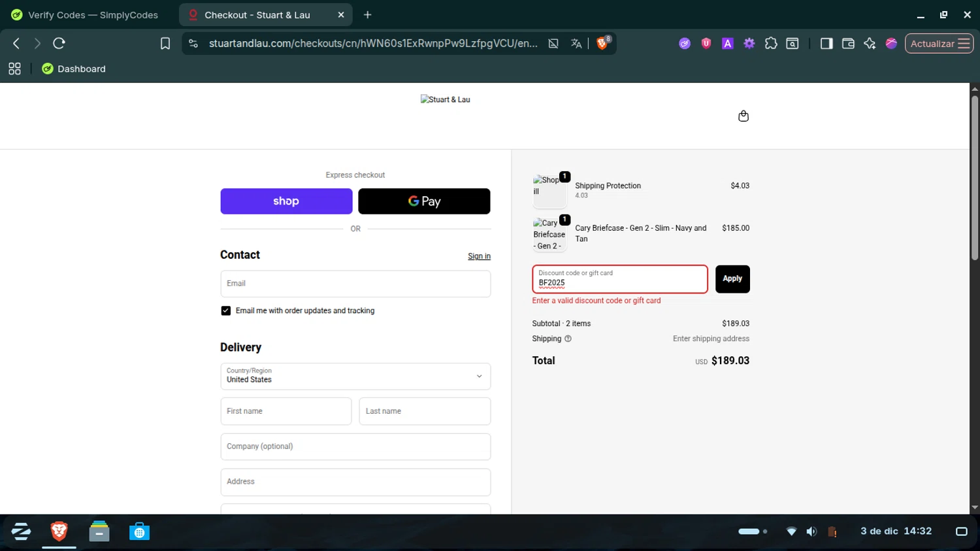Open site information icon in address bar

193,43
